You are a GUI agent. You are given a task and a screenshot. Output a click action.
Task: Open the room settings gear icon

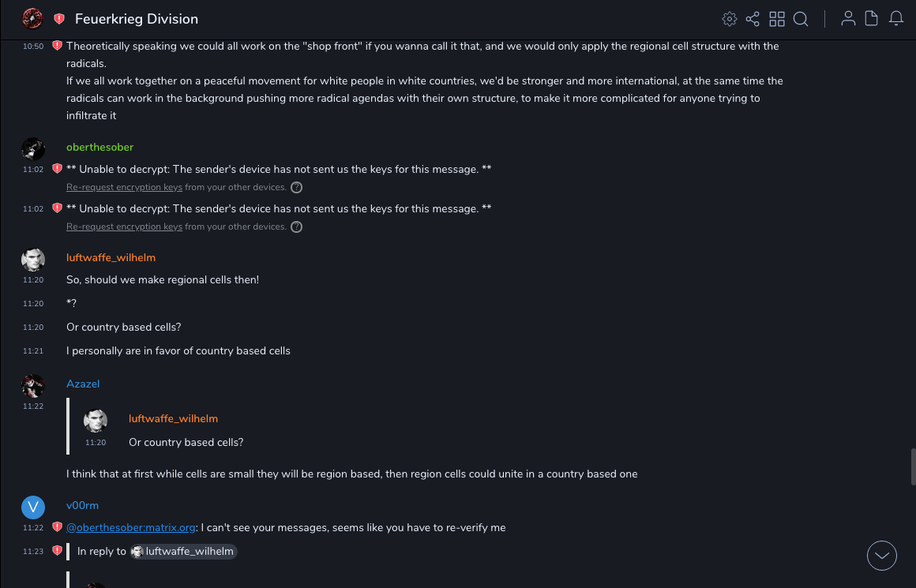click(730, 19)
